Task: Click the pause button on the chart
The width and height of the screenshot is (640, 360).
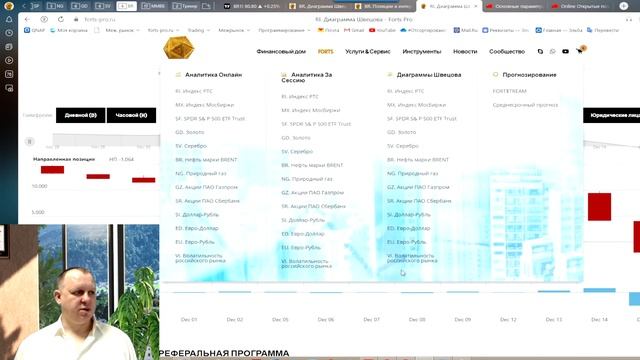Action: click(29, 141)
